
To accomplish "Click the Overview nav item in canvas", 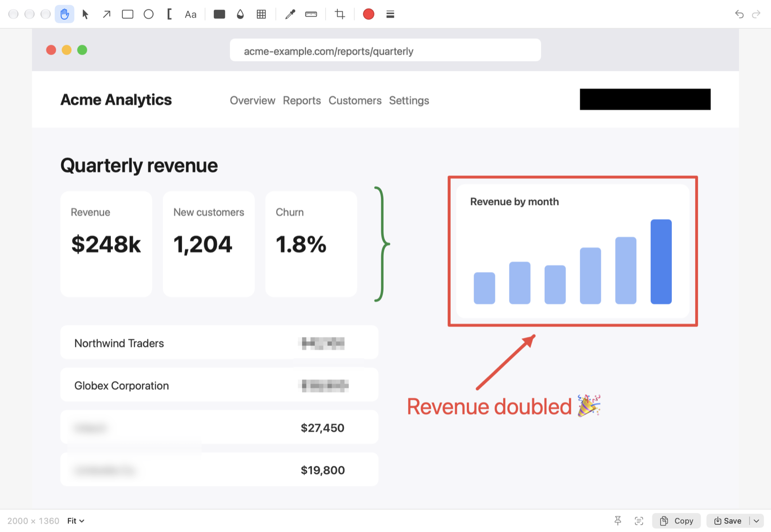I will [253, 101].
